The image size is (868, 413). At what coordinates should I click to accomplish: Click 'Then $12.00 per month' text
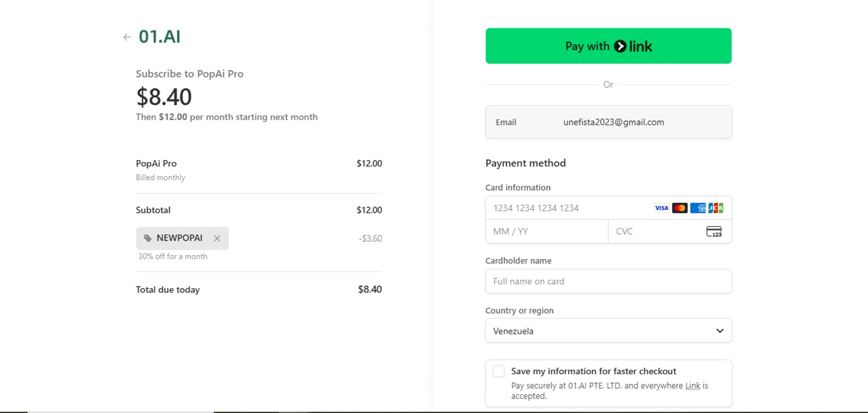coord(227,117)
